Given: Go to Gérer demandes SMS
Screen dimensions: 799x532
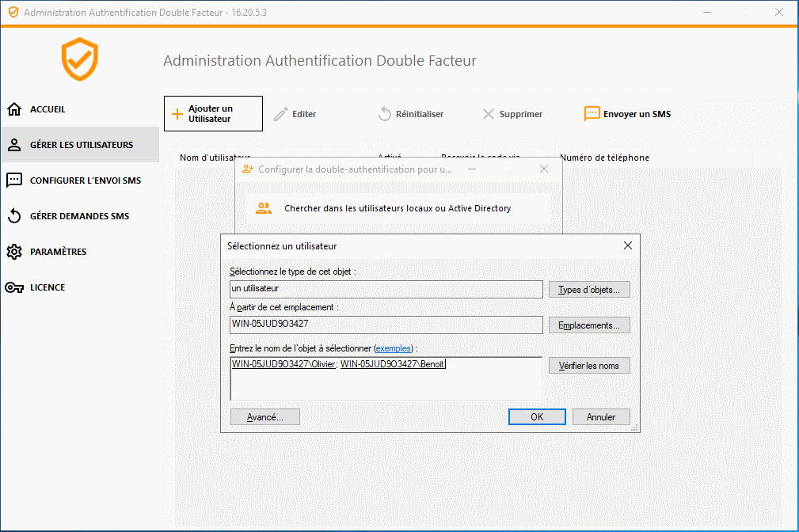Looking at the screenshot, I should [79, 216].
